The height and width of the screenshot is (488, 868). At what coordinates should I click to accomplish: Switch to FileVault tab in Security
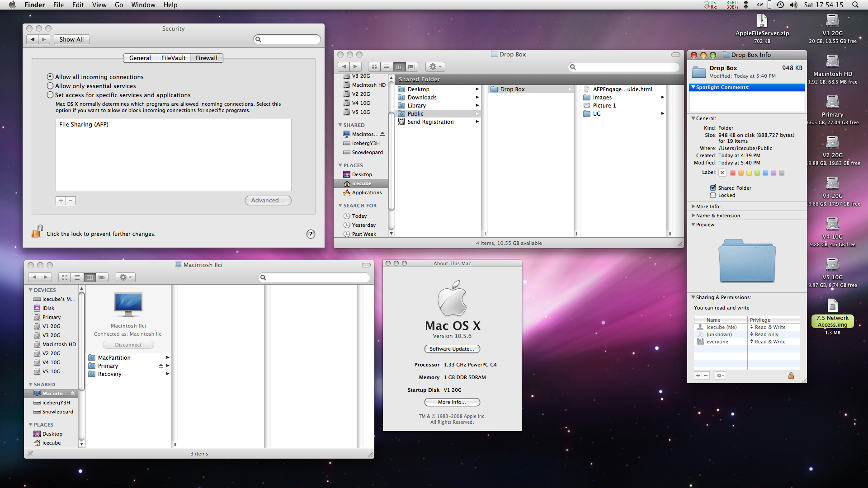point(174,58)
